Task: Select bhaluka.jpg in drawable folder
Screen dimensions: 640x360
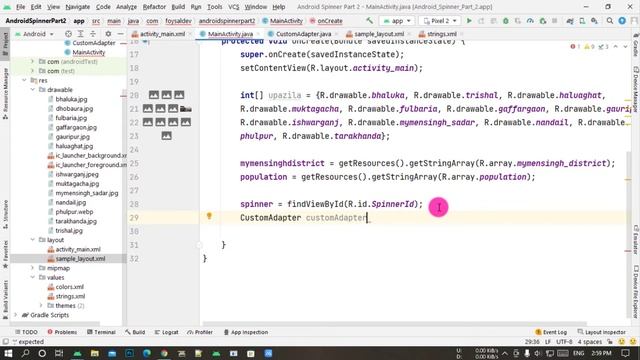Action: coord(71,99)
